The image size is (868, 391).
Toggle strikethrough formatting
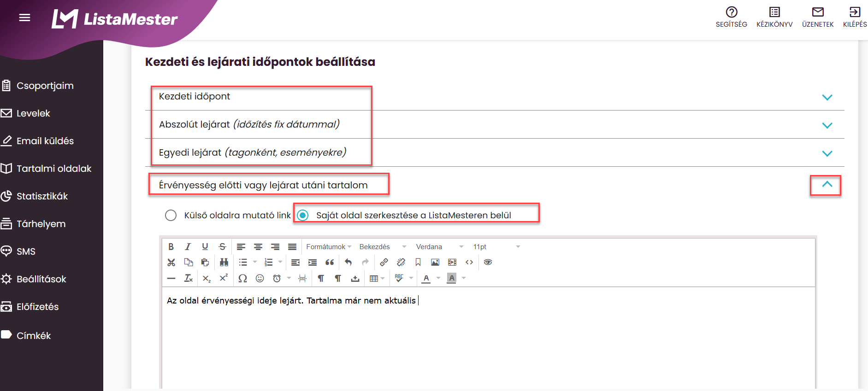pyautogui.click(x=222, y=247)
